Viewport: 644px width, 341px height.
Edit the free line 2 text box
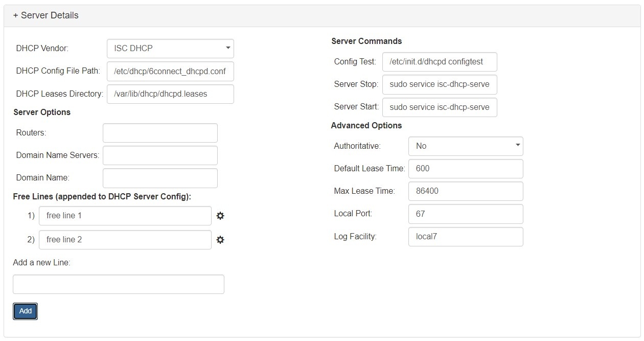(x=125, y=240)
